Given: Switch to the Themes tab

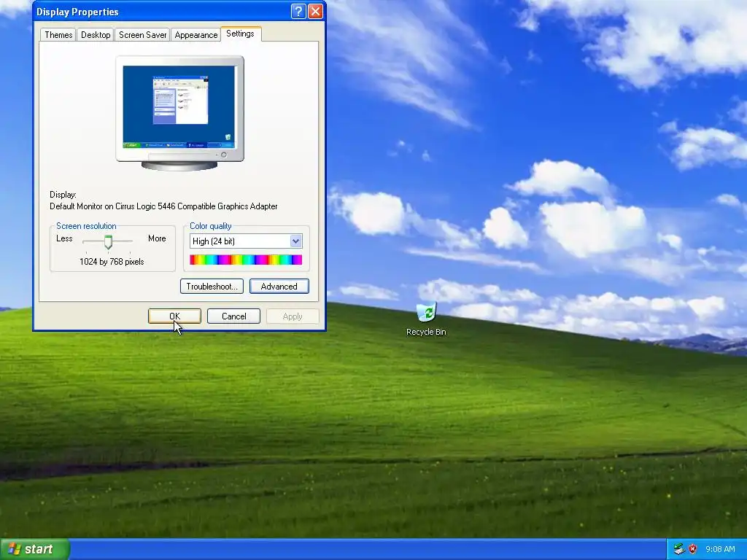Looking at the screenshot, I should click(x=58, y=35).
